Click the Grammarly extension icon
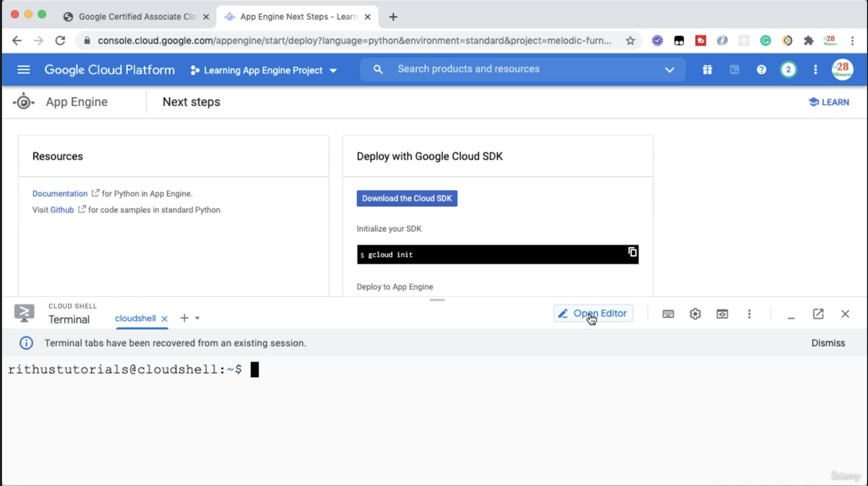This screenshot has height=486, width=868. pyautogui.click(x=765, y=41)
